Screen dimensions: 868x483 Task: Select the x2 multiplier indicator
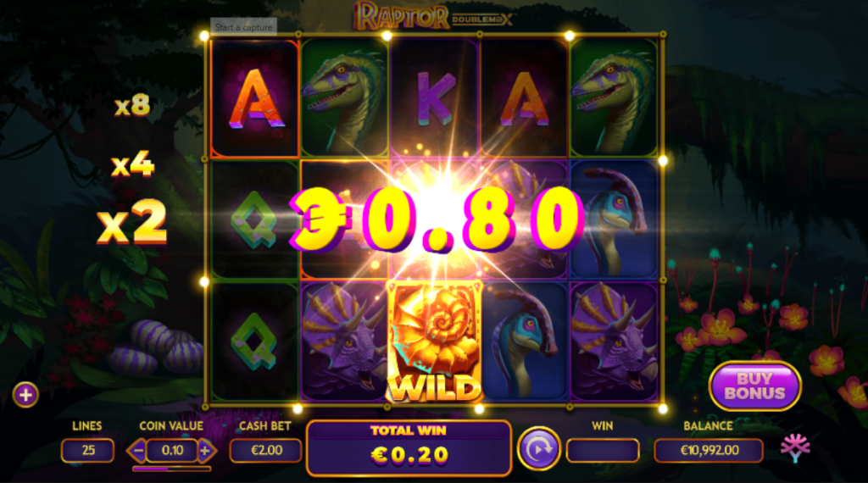(x=131, y=222)
